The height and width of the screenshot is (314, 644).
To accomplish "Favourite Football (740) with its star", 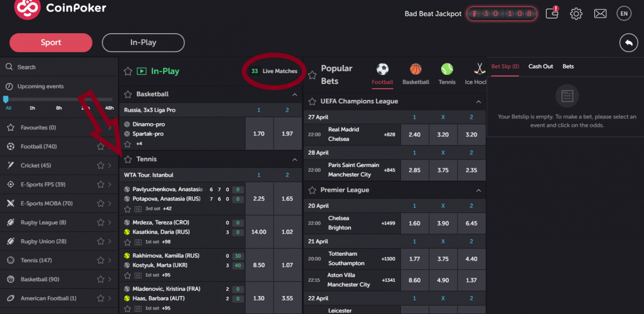I will [101, 146].
